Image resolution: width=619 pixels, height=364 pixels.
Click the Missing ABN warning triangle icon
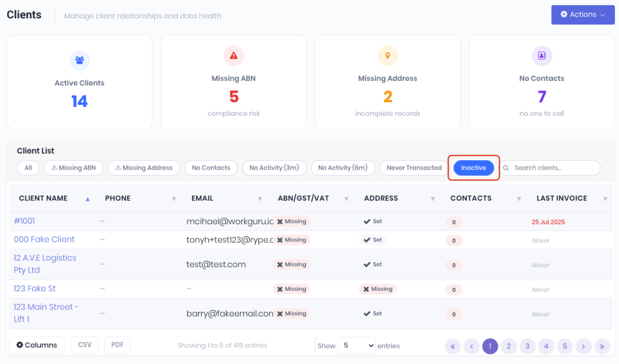(x=234, y=56)
